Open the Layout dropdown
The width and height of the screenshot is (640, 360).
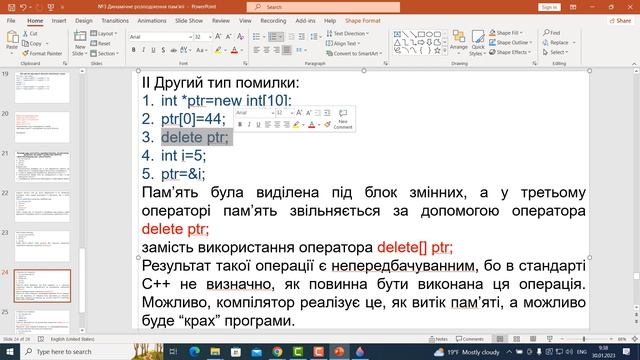104,33
